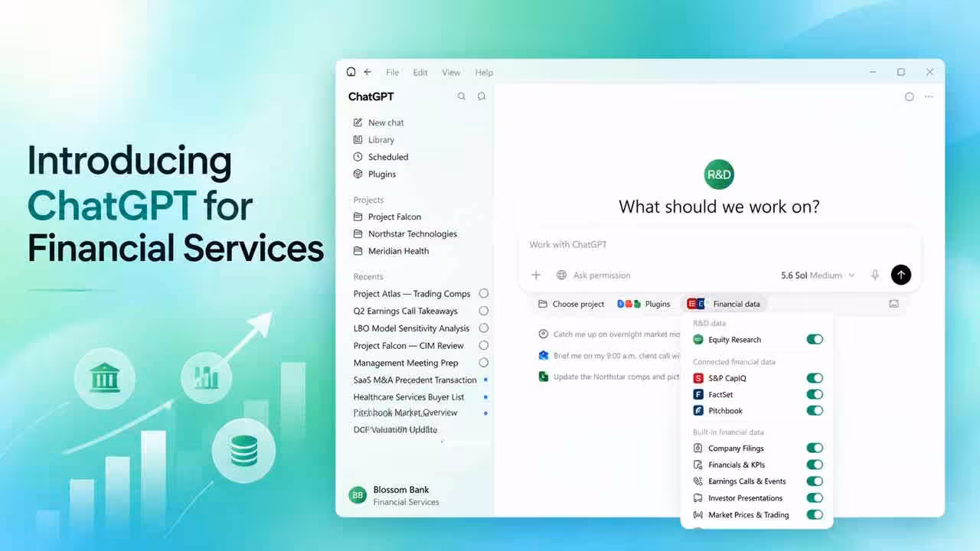Toggle off S&P CapIQ connection
The width and height of the screenshot is (980, 551).
(x=815, y=378)
